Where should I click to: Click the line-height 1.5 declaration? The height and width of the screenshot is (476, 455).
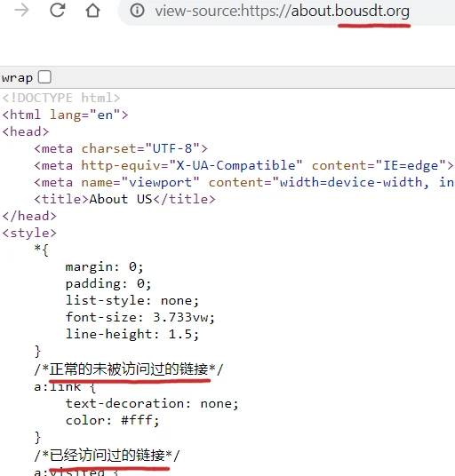(132, 334)
